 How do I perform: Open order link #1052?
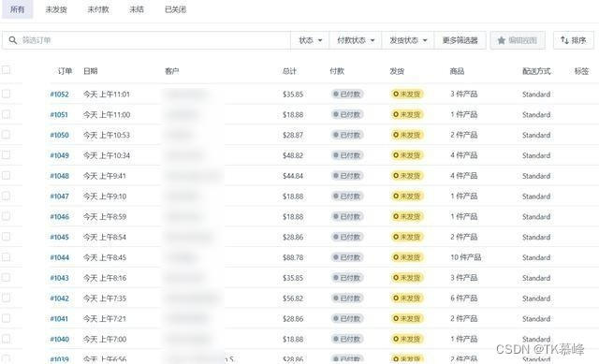click(59, 95)
